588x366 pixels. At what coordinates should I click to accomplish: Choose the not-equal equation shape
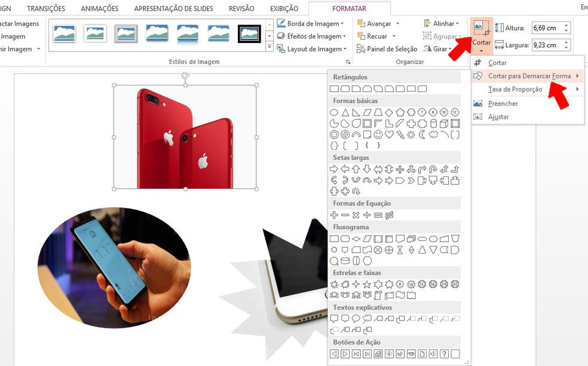tap(389, 215)
